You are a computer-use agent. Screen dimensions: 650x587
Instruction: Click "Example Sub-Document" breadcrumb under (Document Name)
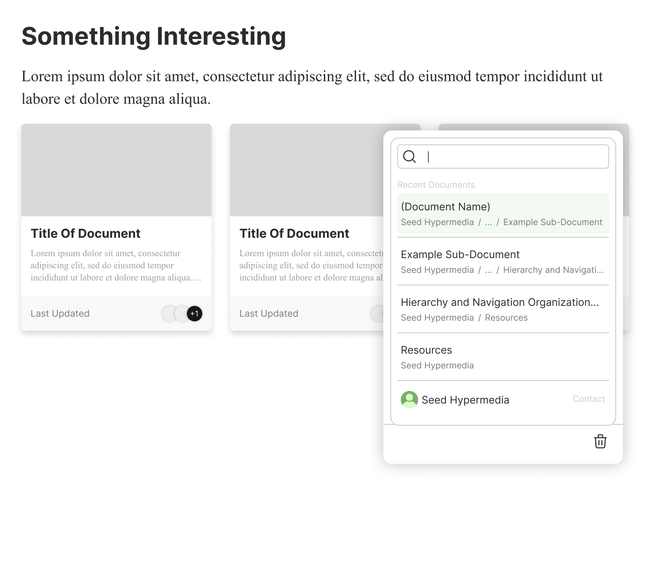pyautogui.click(x=552, y=223)
